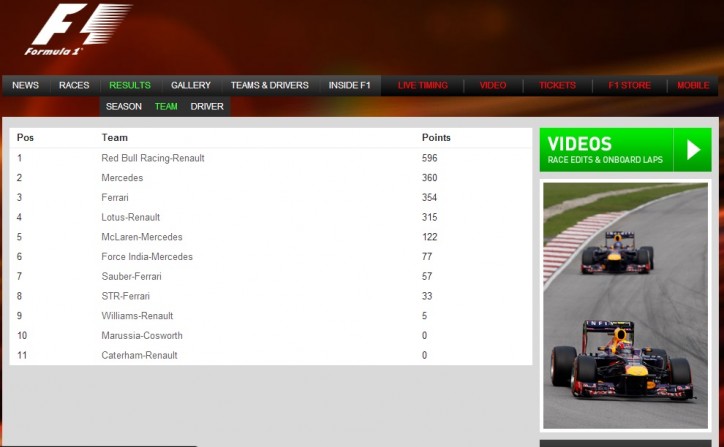Screen dimensions: 724x447
Task: Select Williams-Renault team name
Action: (x=137, y=316)
